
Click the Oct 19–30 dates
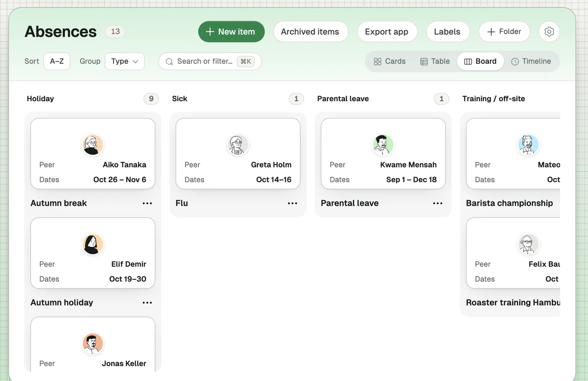pos(128,279)
